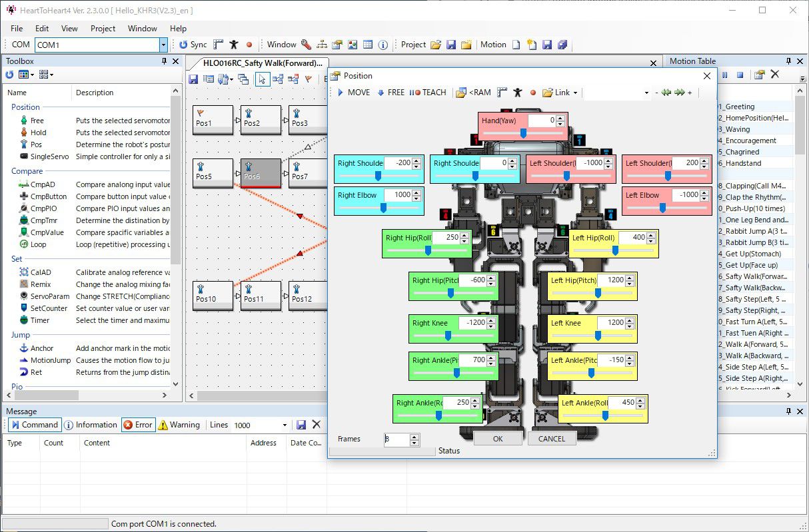The height and width of the screenshot is (532, 809).
Task: Select the SingleServo tool in Toolbox
Action: point(44,156)
